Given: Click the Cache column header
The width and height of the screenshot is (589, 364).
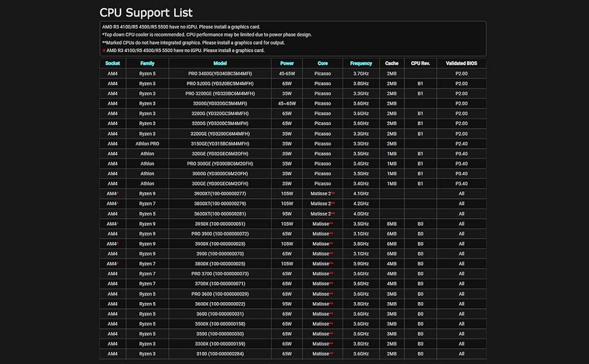Looking at the screenshot, I should (x=392, y=63).
